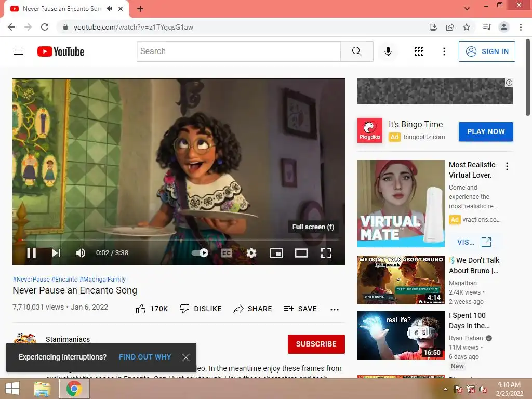Mute the tab audio icon
Image resolution: width=532 pixels, height=399 pixels.
tap(109, 9)
